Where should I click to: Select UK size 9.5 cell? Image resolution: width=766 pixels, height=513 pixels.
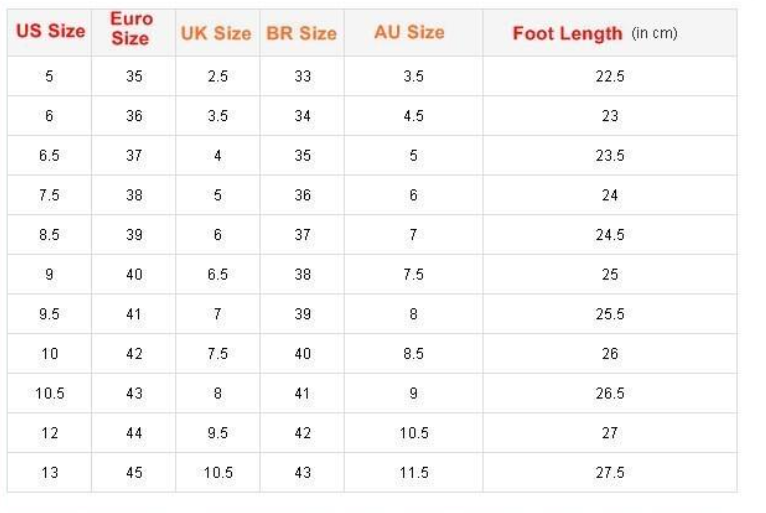point(217,433)
